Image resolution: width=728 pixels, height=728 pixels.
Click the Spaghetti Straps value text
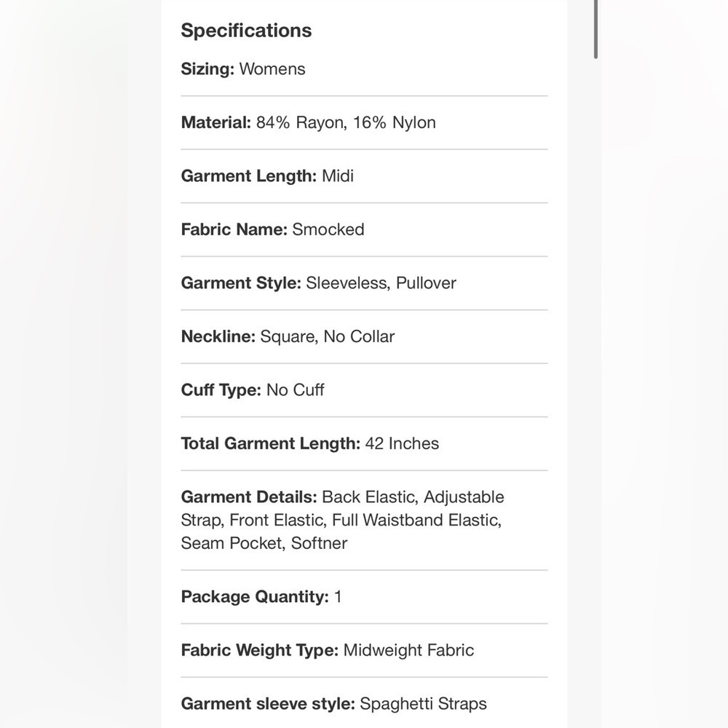424,704
